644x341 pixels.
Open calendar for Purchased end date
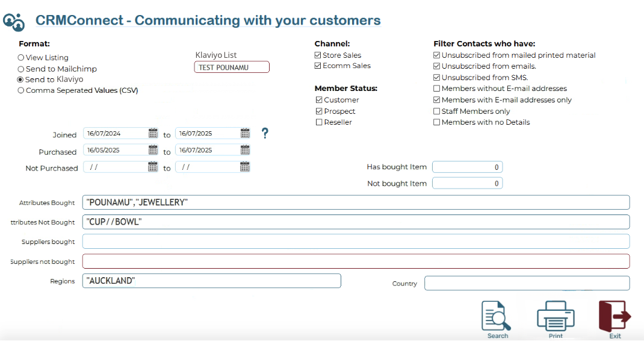(x=245, y=150)
